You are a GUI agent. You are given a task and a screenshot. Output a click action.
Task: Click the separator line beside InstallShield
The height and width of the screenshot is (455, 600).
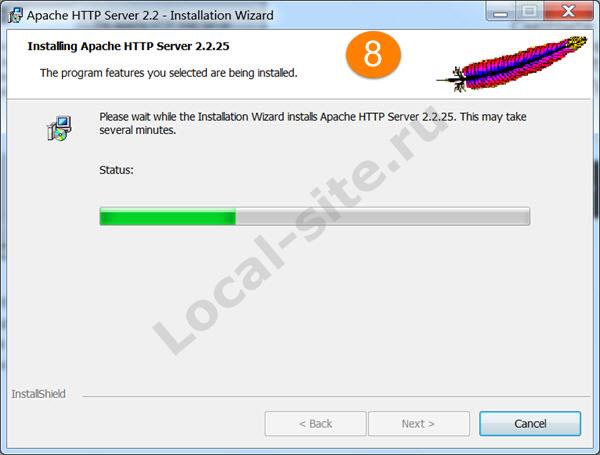point(337,396)
